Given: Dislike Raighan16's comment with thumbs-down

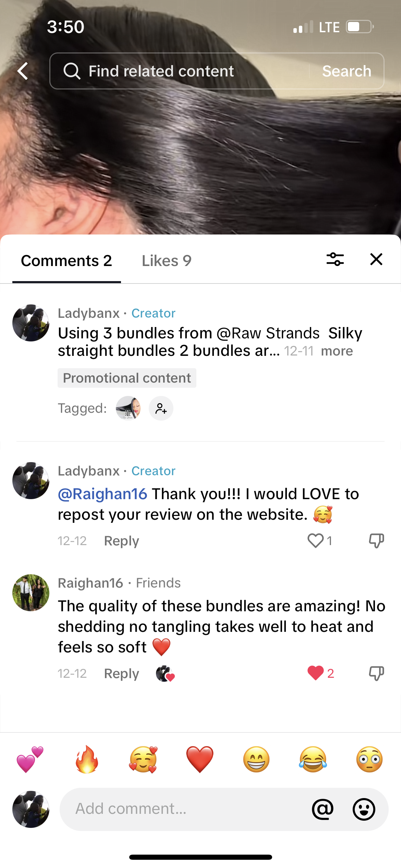Looking at the screenshot, I should click(376, 673).
